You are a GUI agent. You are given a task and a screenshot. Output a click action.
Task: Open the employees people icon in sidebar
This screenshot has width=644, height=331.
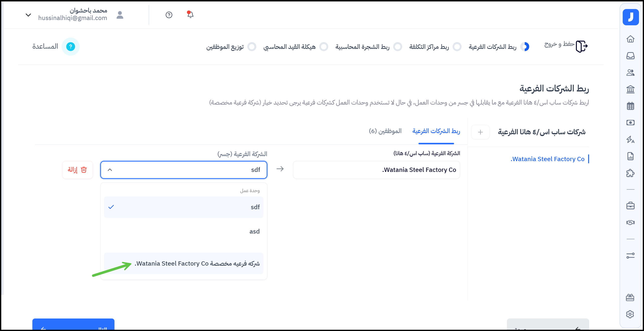(630, 73)
